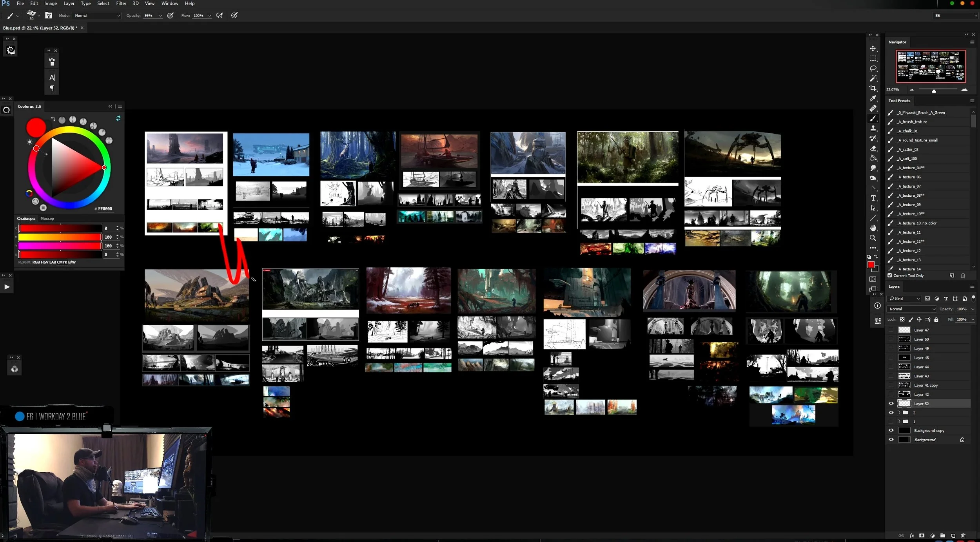Select the Magic Wand tool
This screenshot has height=542, width=980.
[873, 78]
